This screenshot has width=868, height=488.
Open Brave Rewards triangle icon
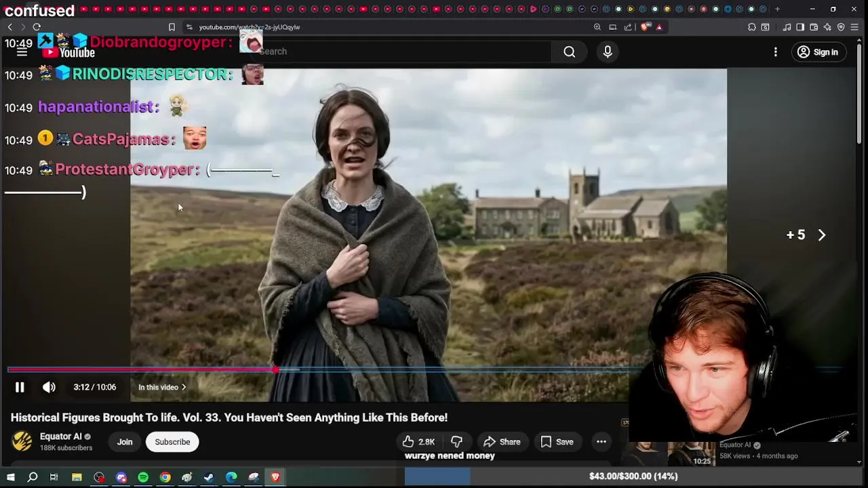658,27
